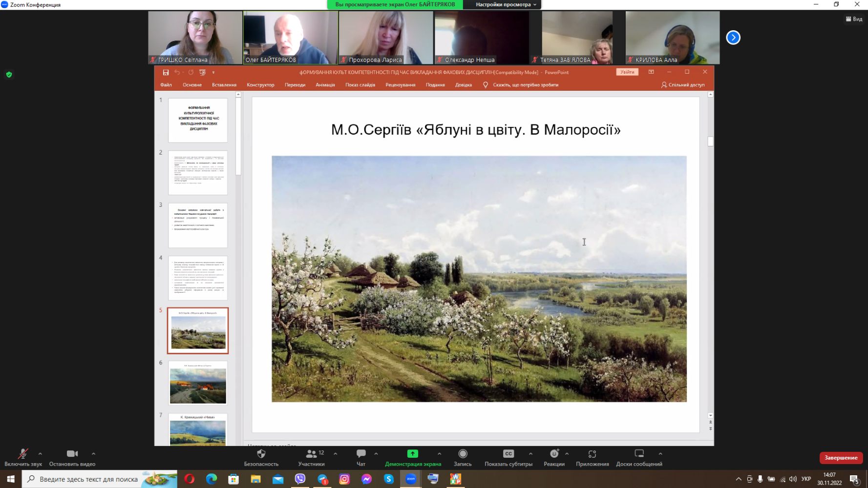Screen dimensions: 868x488
Task: Select slide 6 thumbnail in the panel
Action: [x=198, y=383]
